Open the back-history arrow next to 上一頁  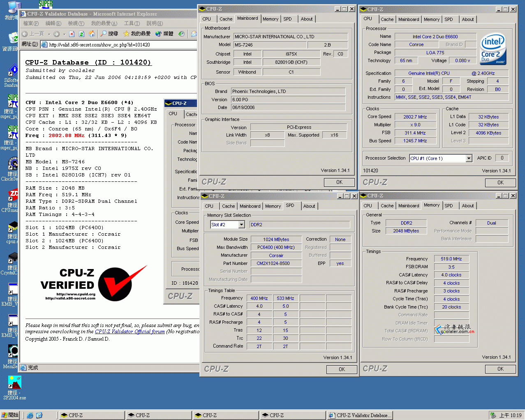point(49,34)
